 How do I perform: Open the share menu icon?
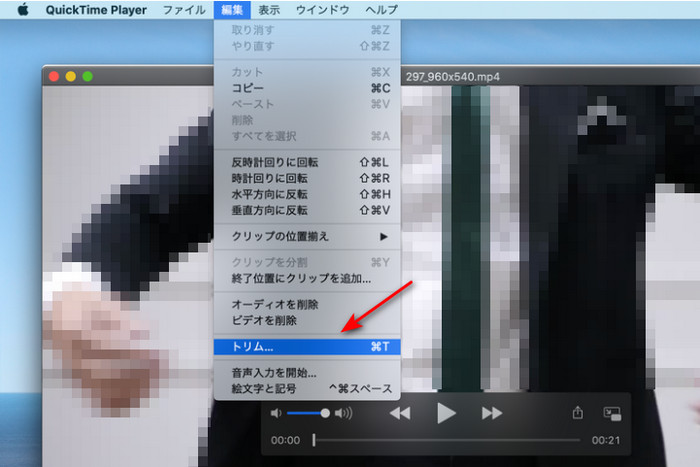tap(578, 412)
